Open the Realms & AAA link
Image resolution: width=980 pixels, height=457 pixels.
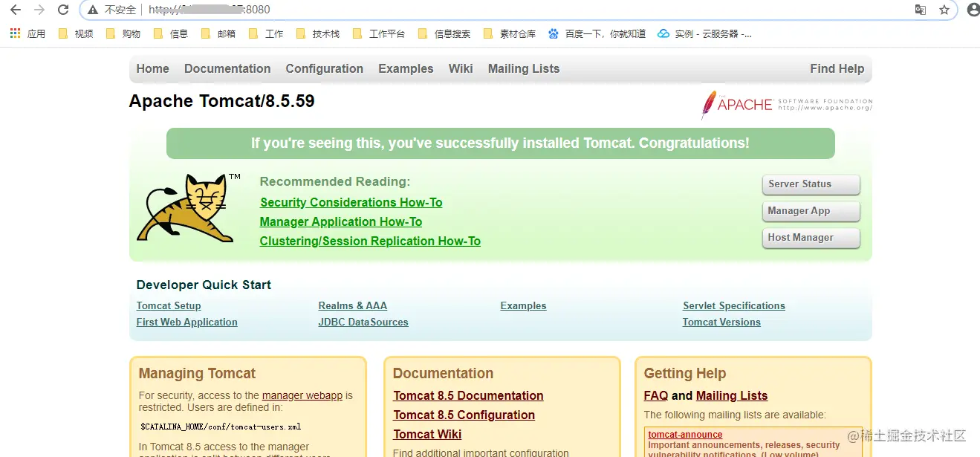[353, 305]
